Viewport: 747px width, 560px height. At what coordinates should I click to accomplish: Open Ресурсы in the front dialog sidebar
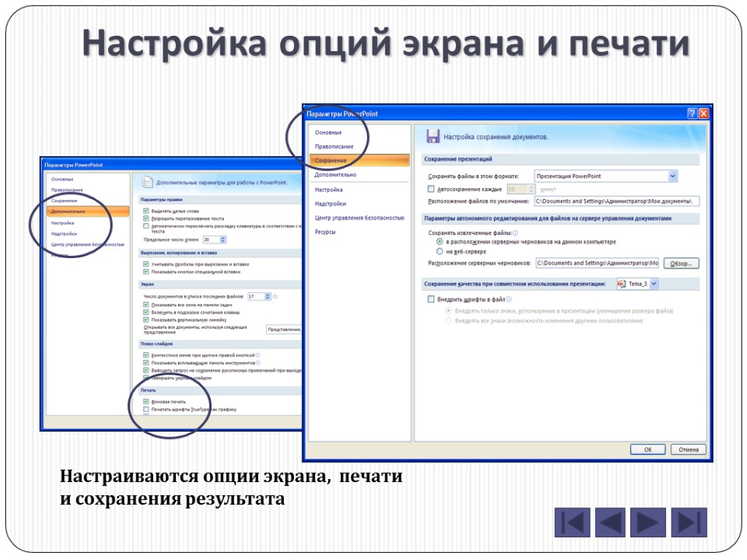(325, 232)
